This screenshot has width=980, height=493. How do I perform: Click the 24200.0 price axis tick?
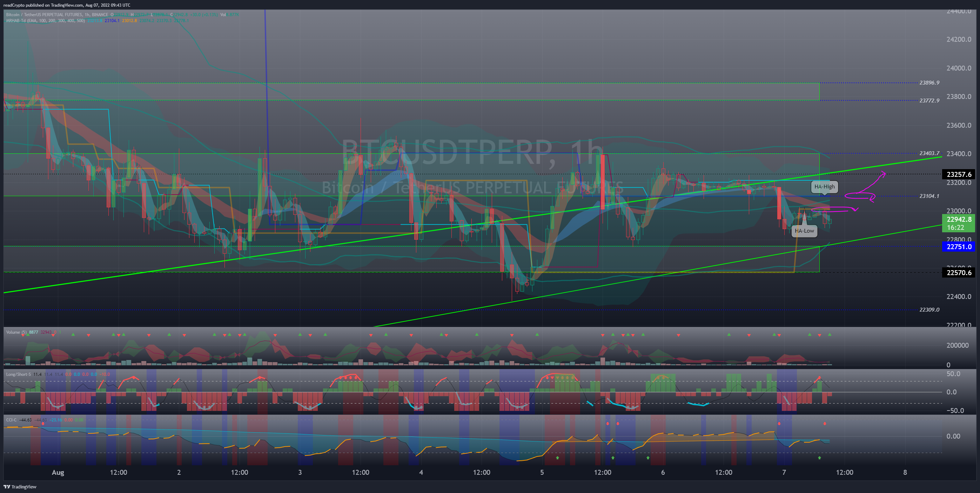pos(959,39)
